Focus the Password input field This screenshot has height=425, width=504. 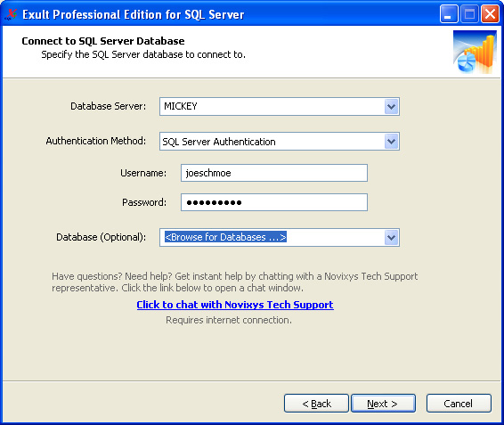tap(274, 202)
